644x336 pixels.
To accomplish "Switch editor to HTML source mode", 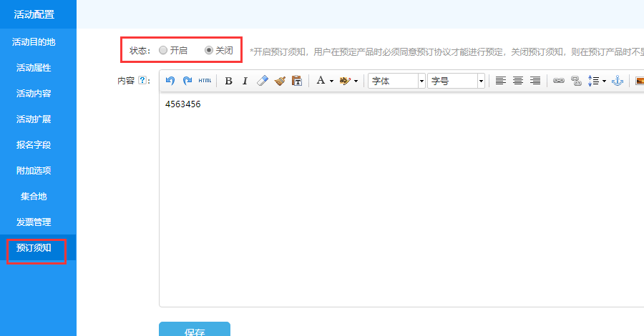I will 205,81.
